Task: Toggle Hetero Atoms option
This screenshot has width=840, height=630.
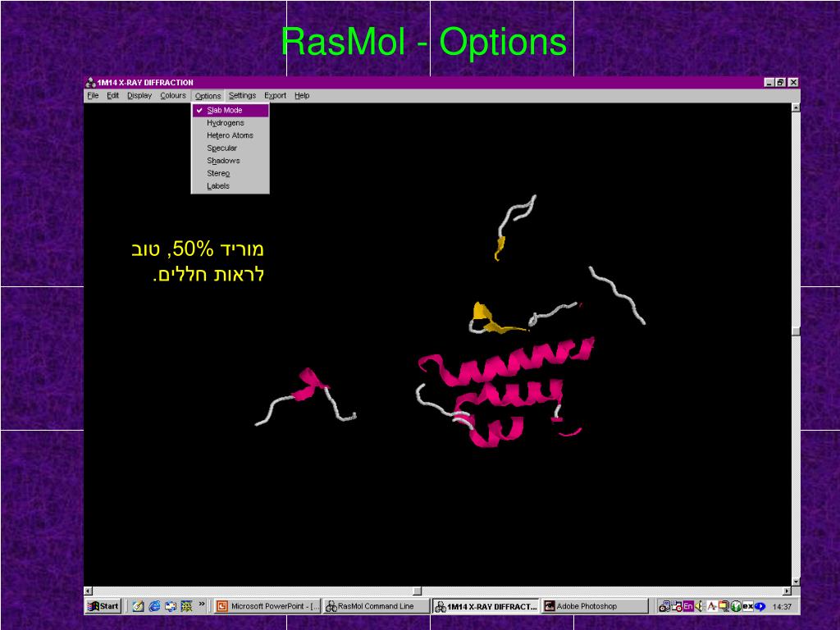Action: click(231, 135)
